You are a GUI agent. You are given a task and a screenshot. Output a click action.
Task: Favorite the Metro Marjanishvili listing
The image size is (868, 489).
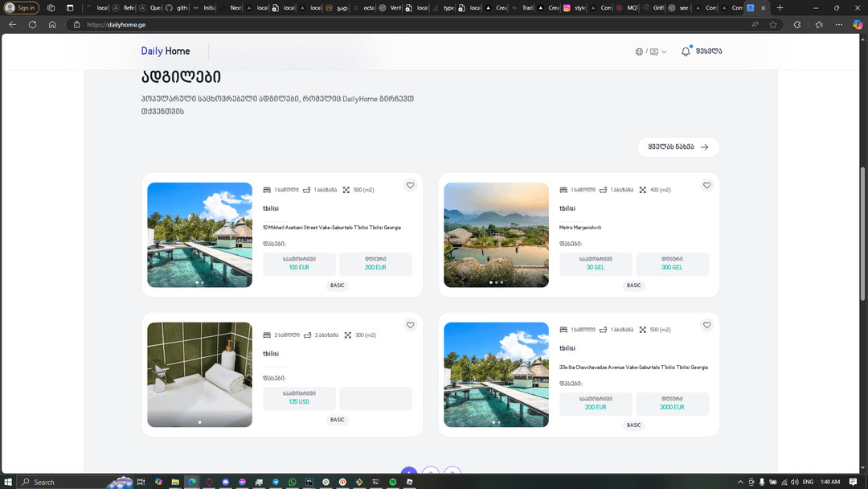(x=707, y=185)
